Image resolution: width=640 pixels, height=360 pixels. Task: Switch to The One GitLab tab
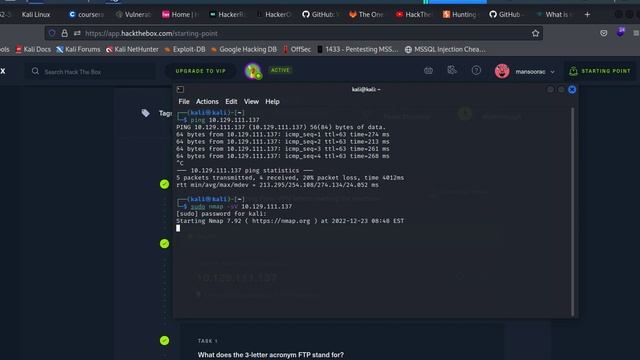coord(366,14)
